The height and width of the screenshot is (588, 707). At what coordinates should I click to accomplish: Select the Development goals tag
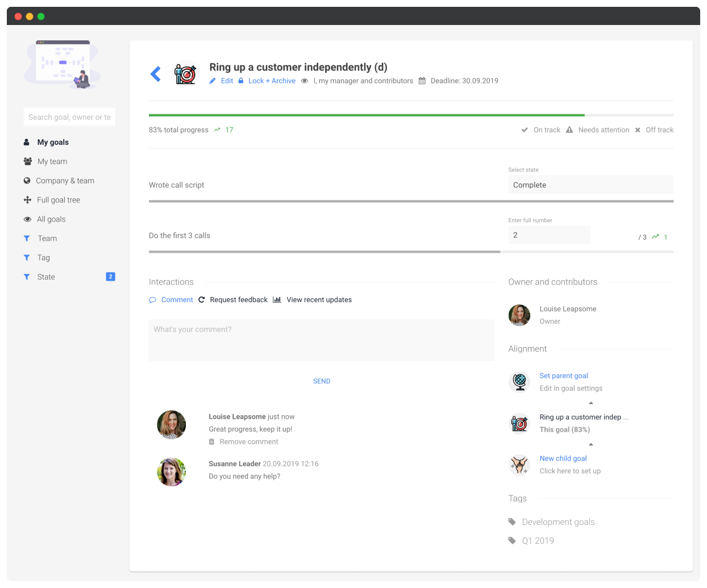[558, 522]
